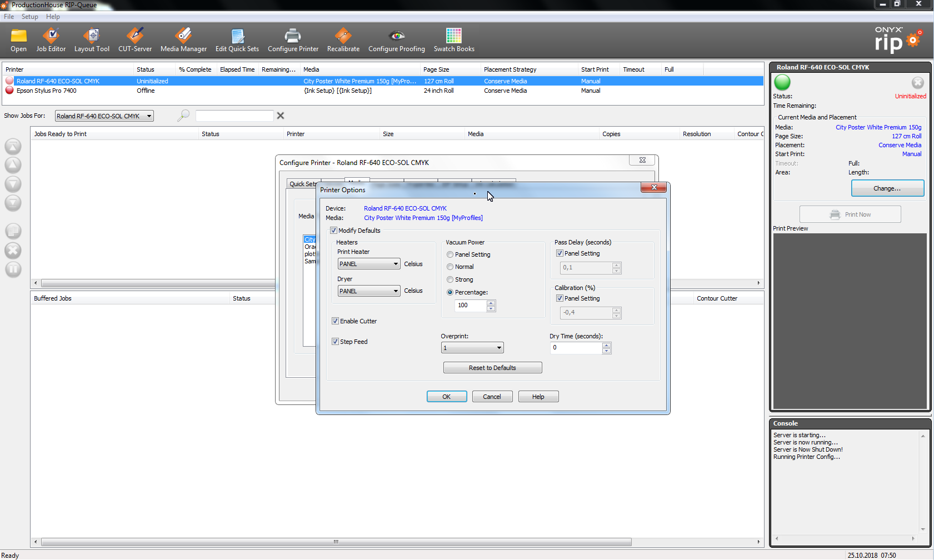
Task: Open Media Manager
Action: tap(183, 36)
